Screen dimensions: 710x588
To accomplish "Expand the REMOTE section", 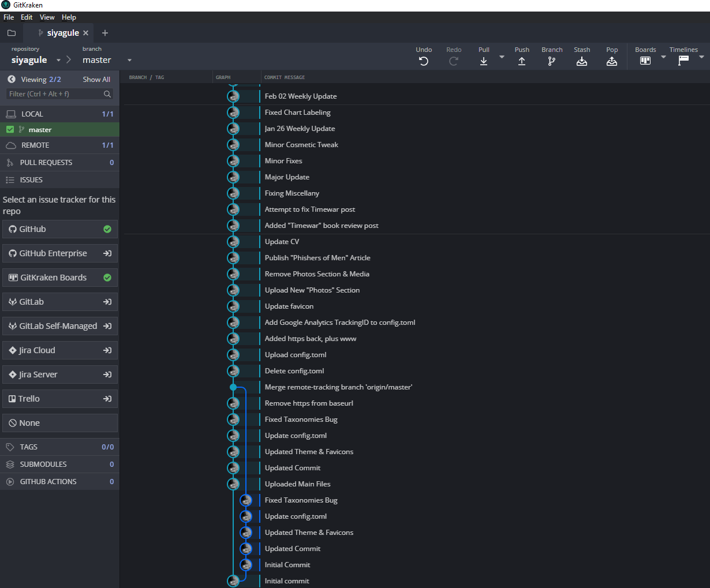I will [60, 145].
